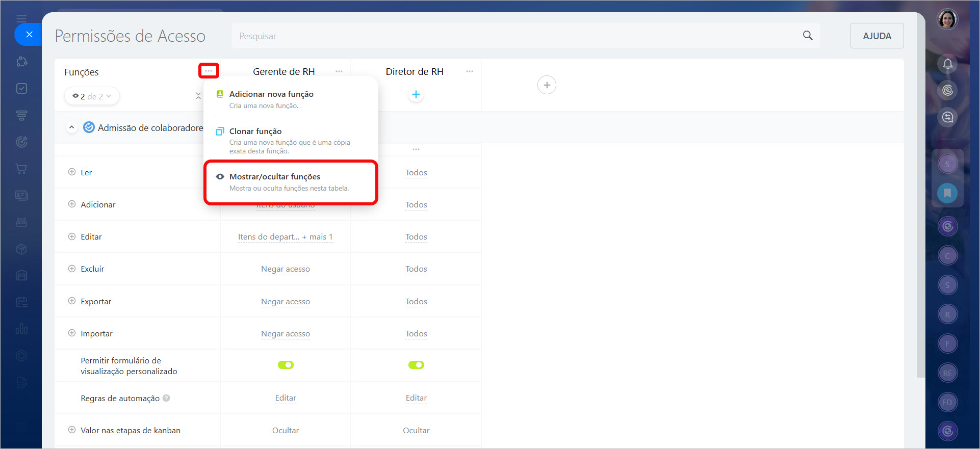Expand the Ler permission row

72,172
